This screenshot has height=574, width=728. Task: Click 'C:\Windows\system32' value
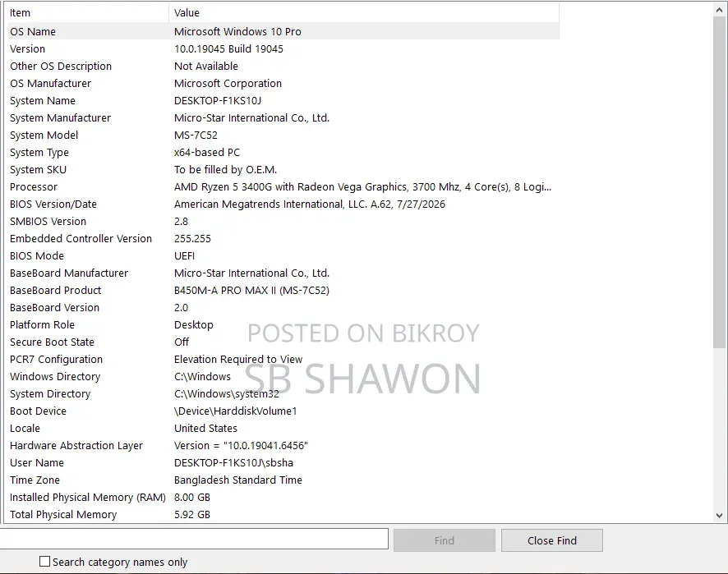pyautogui.click(x=227, y=393)
